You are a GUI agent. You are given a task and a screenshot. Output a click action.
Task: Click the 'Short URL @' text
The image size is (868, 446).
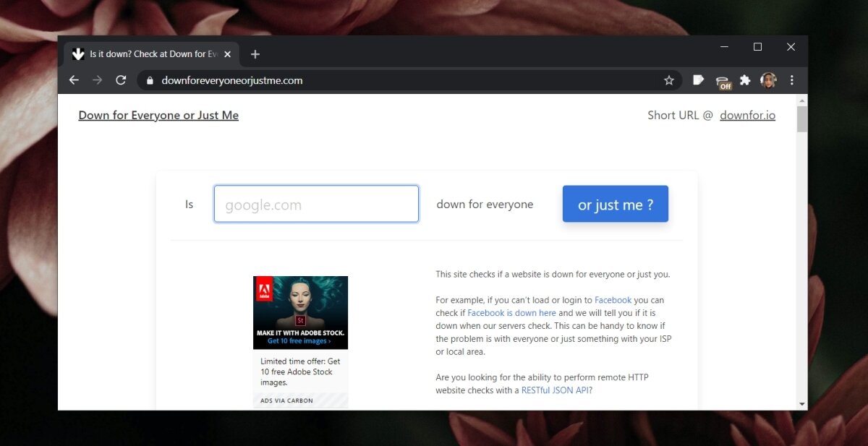click(x=680, y=115)
